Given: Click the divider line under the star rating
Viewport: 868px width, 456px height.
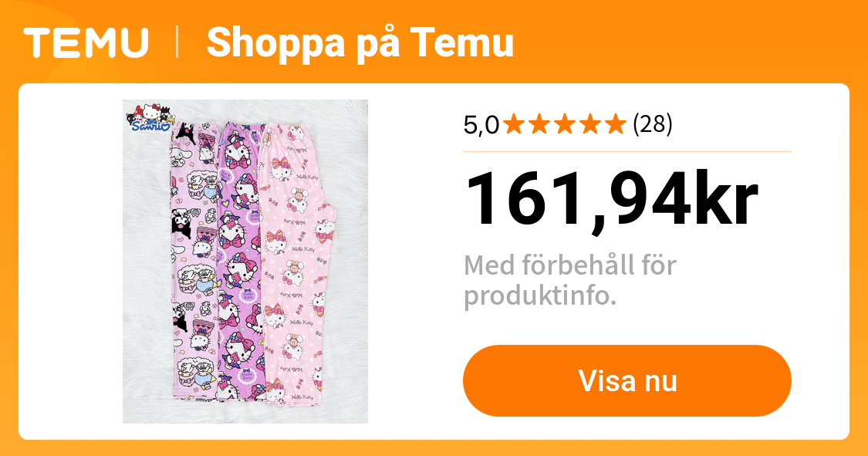Looking at the screenshot, I should 627,151.
